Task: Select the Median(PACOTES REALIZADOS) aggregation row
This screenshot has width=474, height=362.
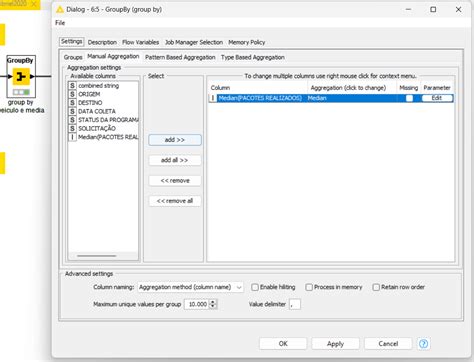Action: 331,98
